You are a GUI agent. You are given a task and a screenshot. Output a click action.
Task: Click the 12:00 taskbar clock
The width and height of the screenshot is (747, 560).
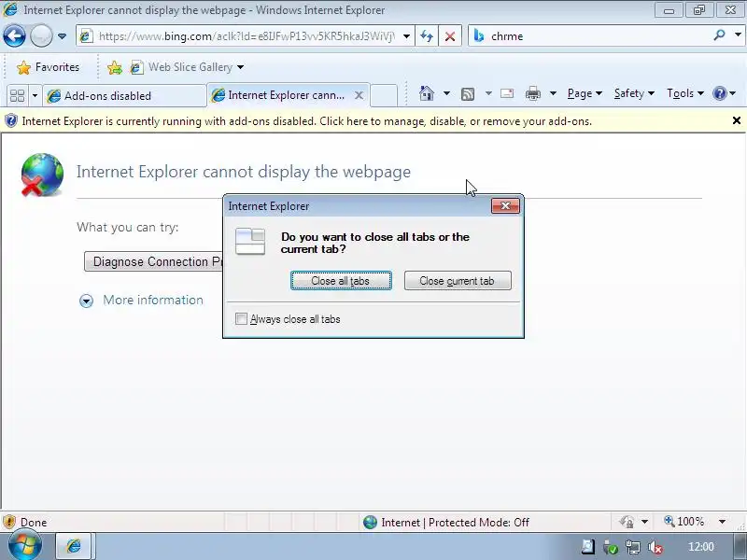point(701,547)
